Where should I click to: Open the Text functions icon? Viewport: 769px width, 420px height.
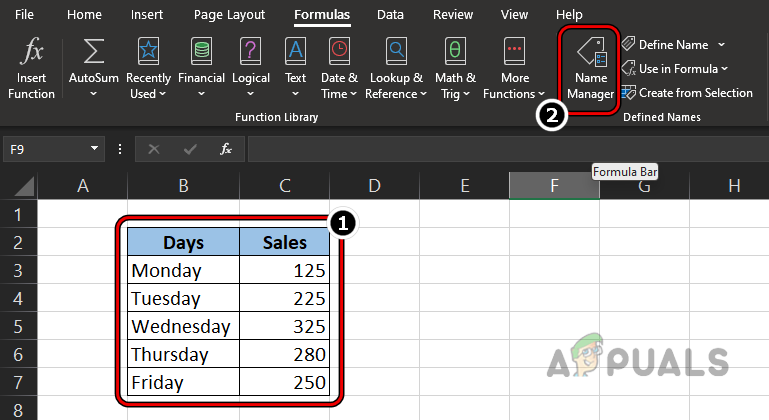[x=295, y=50]
